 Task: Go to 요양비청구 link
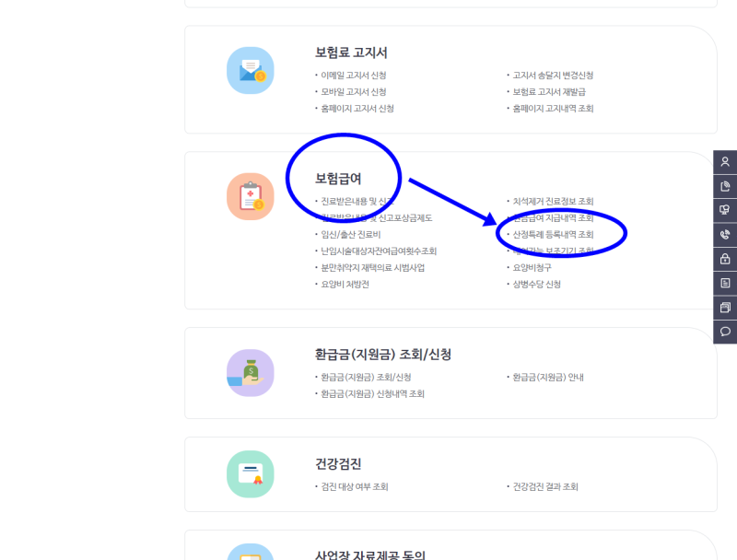tap(532, 268)
